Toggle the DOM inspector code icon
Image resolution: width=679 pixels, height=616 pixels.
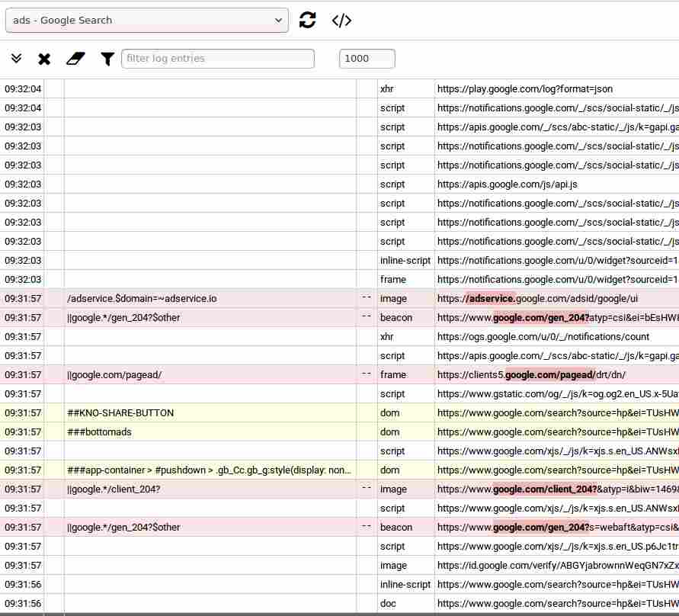341,21
